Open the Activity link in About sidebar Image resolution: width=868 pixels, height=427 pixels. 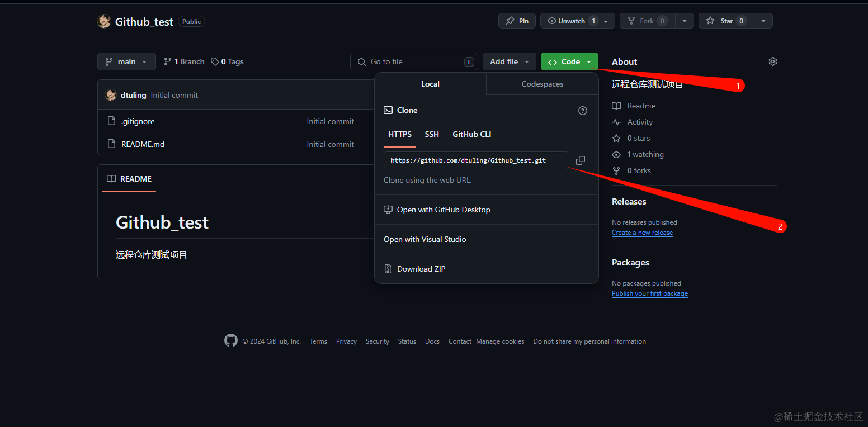tap(633, 122)
